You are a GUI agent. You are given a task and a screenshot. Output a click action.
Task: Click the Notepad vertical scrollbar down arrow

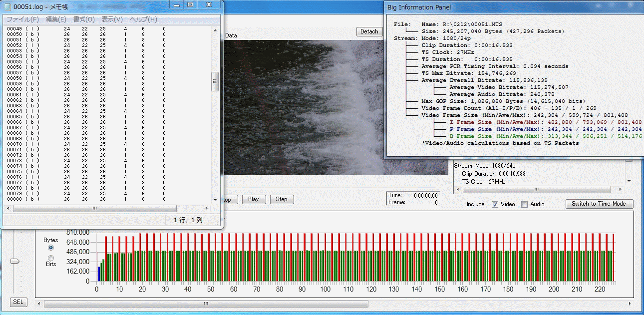pos(215,200)
